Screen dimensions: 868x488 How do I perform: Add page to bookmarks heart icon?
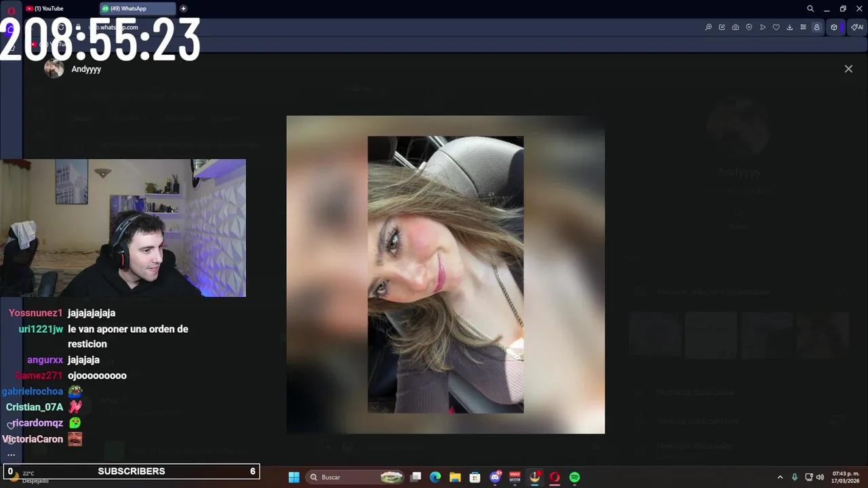(776, 27)
